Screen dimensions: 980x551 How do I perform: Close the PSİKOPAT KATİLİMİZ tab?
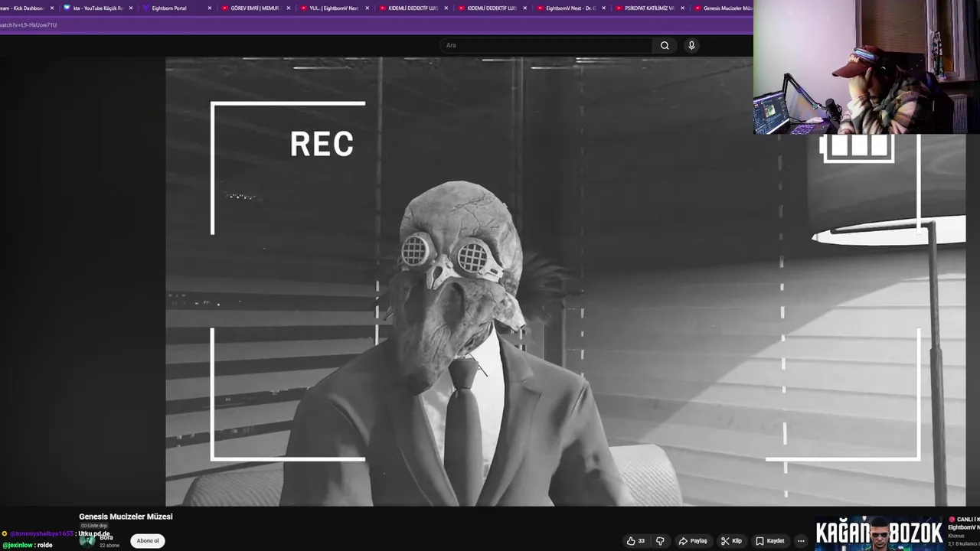point(682,8)
